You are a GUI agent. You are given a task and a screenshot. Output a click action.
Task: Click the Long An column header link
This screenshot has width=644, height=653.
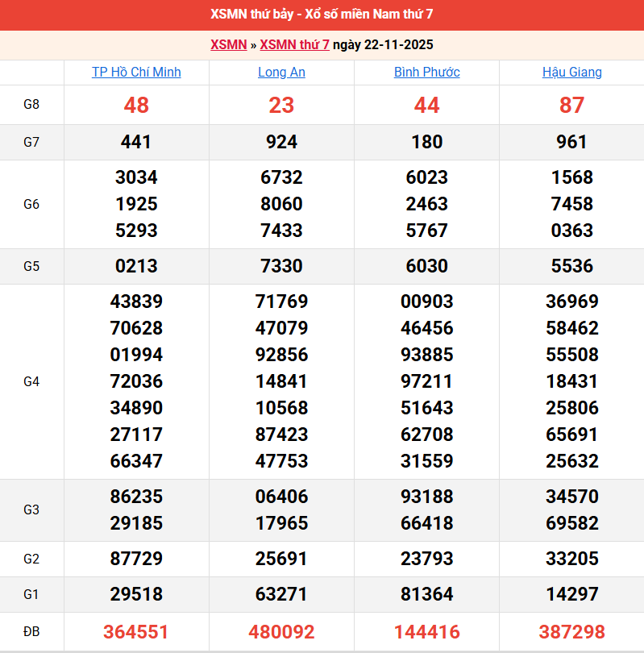click(281, 72)
